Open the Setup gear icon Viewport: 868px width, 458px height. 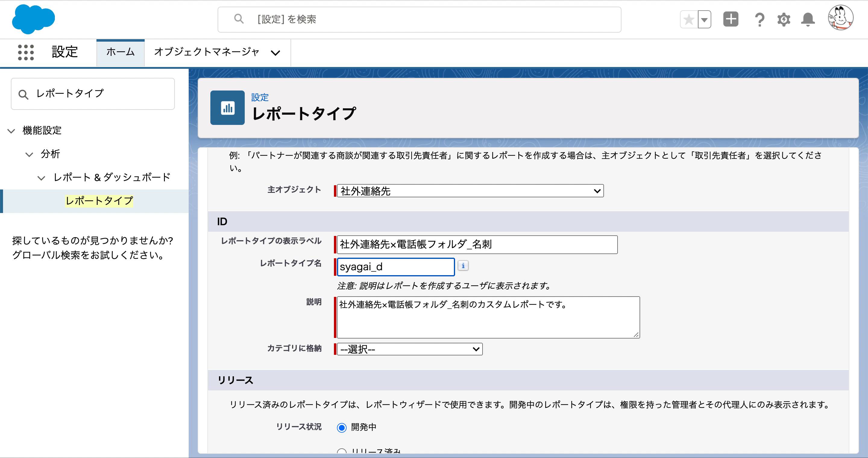click(x=784, y=19)
